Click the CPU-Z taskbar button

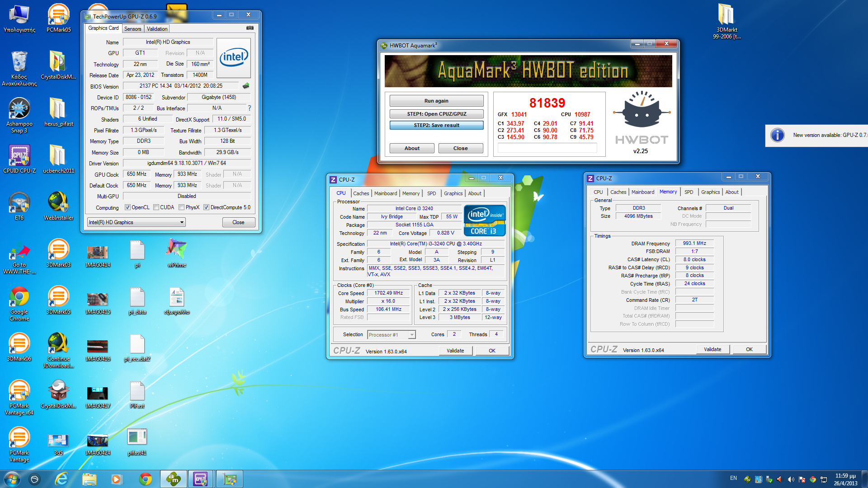(x=201, y=479)
